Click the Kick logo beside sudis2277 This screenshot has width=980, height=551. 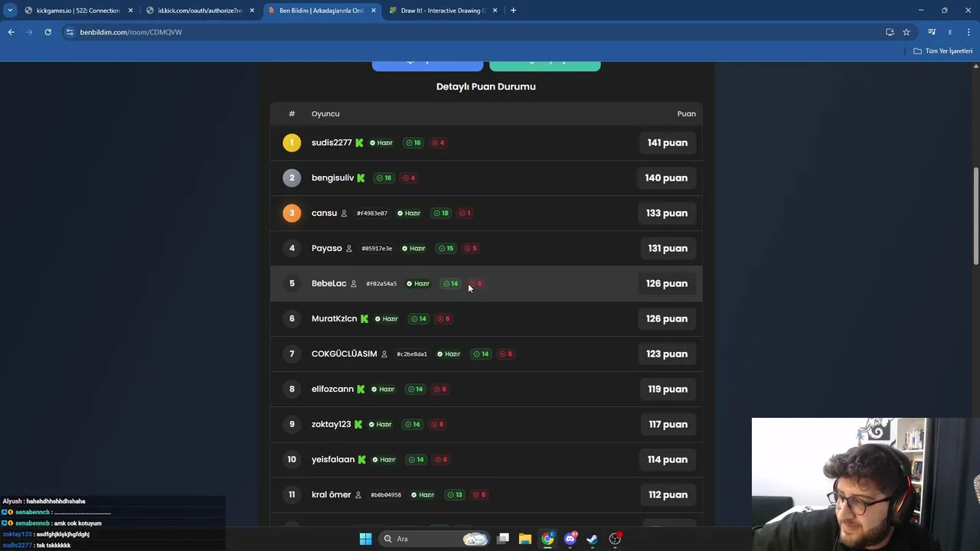click(x=359, y=142)
